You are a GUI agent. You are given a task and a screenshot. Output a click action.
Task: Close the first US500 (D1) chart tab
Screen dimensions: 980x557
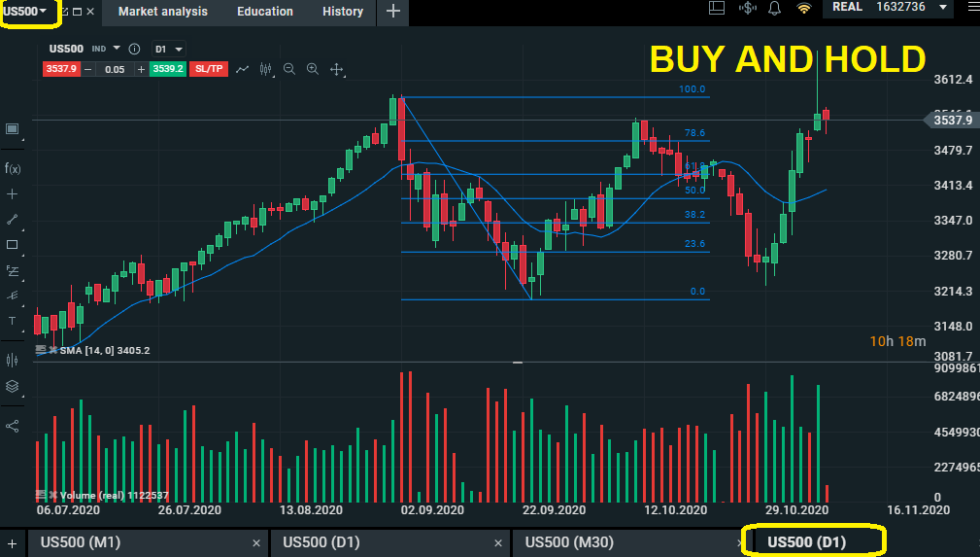498,543
